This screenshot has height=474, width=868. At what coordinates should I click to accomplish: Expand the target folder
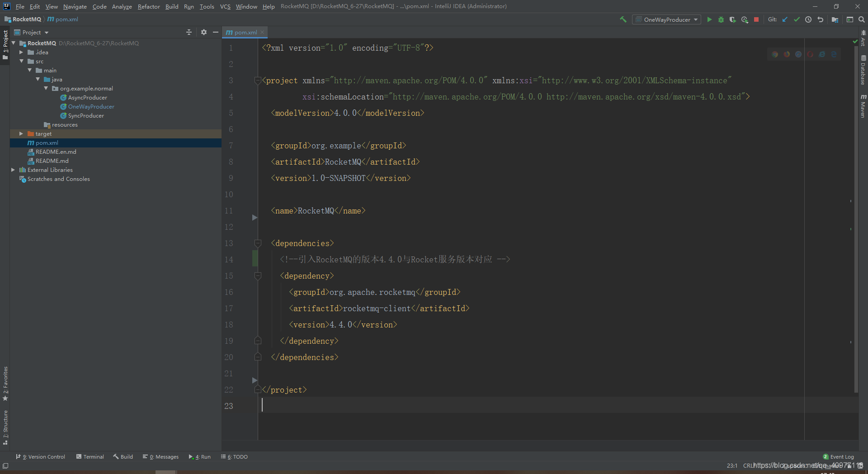click(x=21, y=133)
